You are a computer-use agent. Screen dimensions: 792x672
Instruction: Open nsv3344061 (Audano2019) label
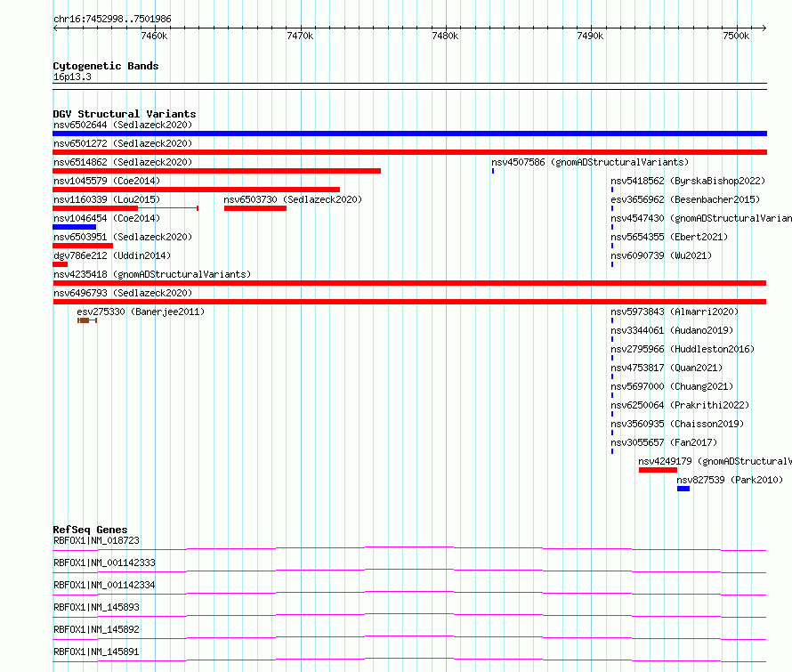[672, 330]
